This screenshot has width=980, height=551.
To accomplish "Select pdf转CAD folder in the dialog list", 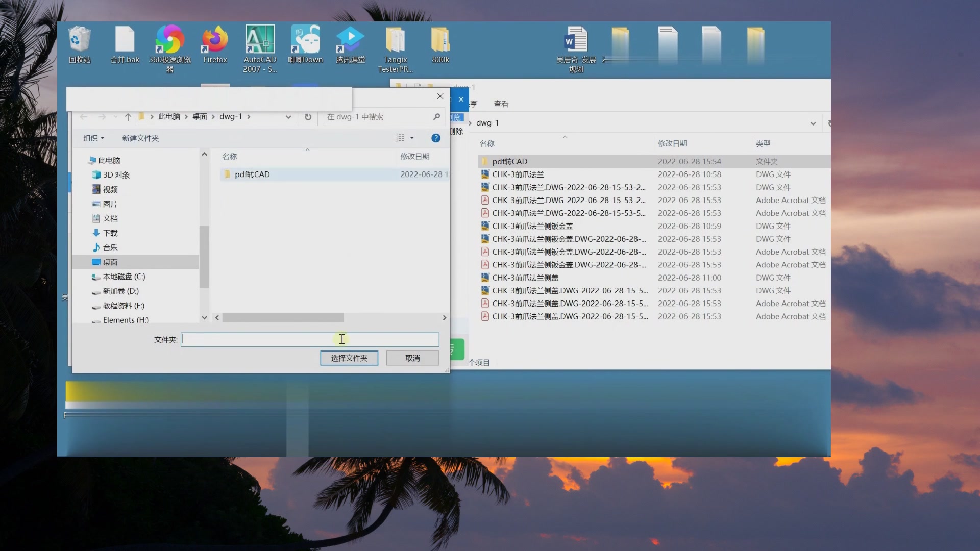I will click(335, 174).
